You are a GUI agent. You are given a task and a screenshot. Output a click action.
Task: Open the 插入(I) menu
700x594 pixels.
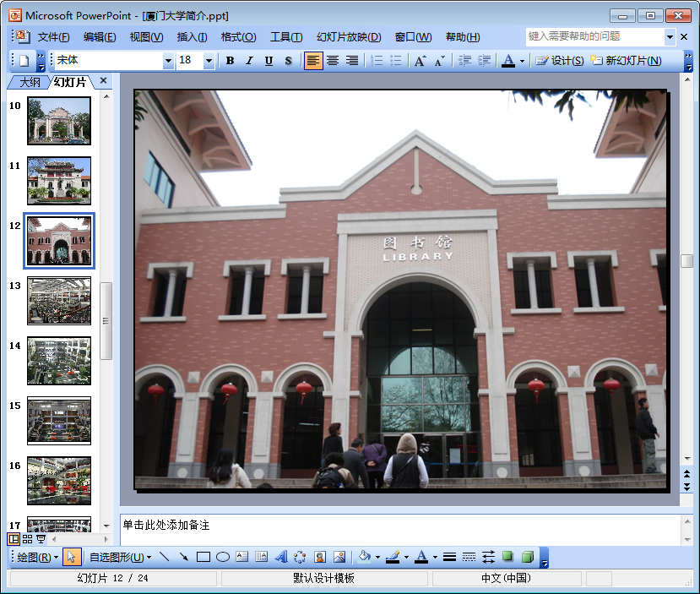coord(192,37)
